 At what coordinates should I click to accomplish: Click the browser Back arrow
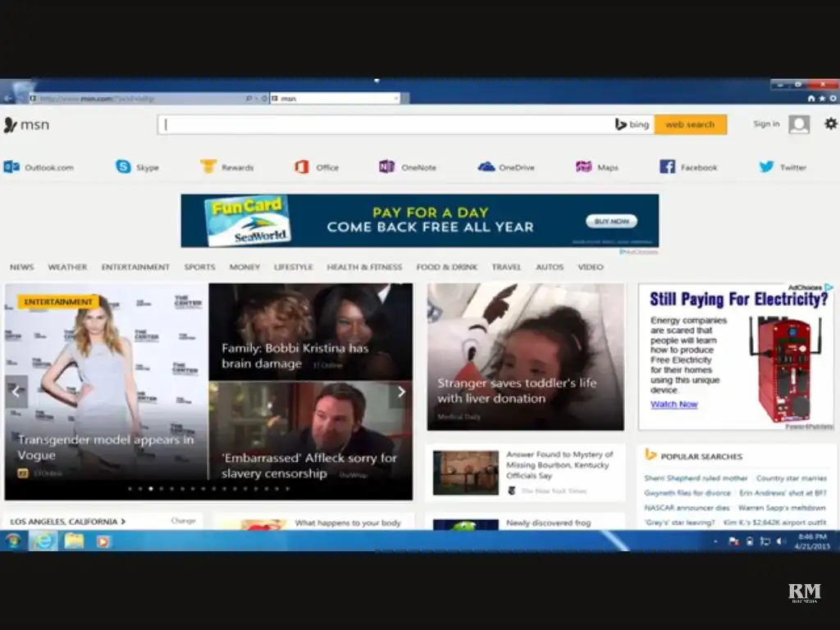point(7,98)
